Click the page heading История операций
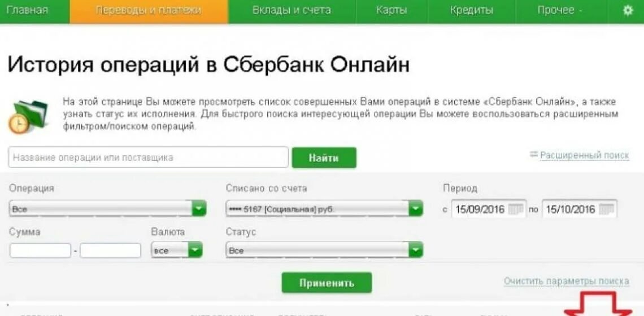This screenshot has width=644, height=316. point(208,64)
